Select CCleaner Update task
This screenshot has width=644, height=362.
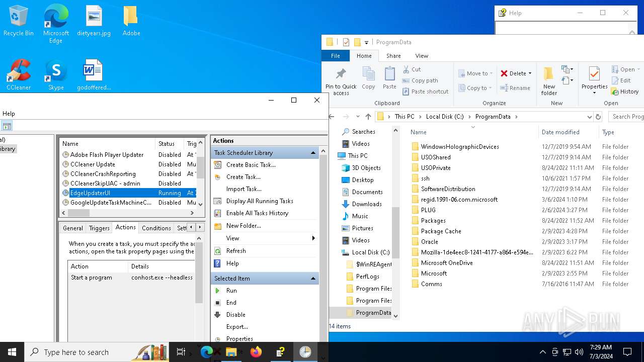[93, 164]
